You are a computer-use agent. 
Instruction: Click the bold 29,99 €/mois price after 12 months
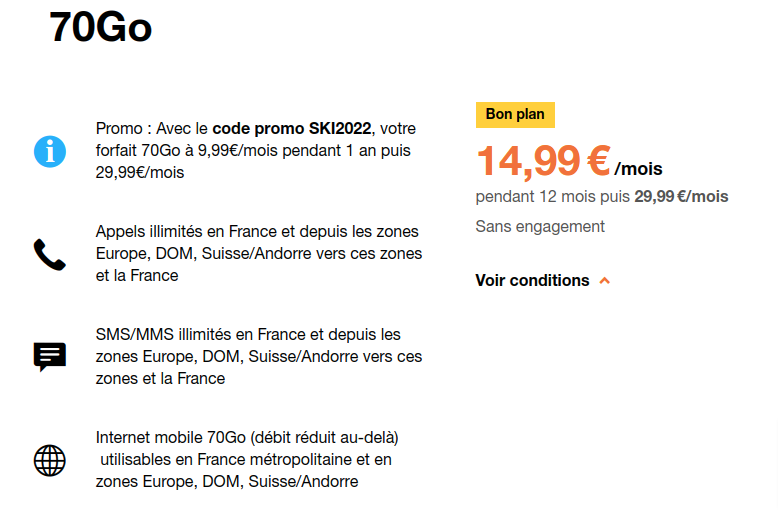pos(681,197)
